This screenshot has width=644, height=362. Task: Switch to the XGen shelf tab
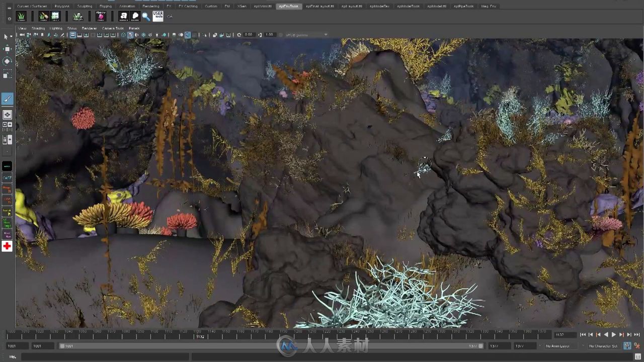[242, 6]
